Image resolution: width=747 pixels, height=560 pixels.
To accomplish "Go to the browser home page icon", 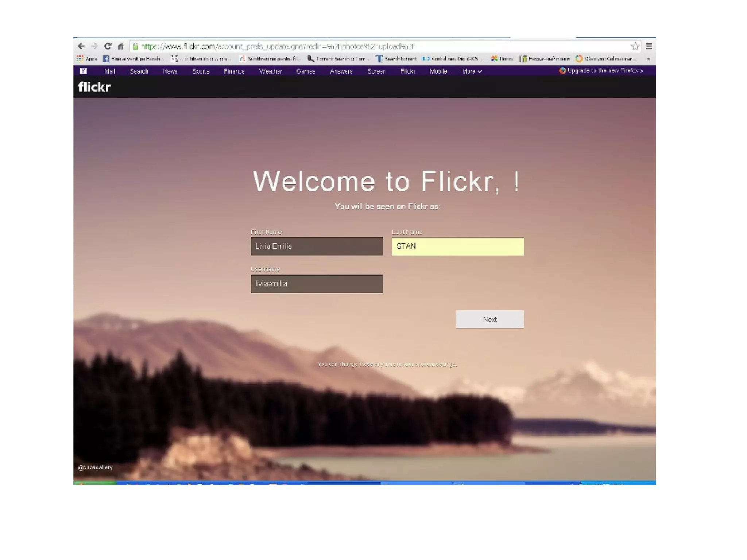I will pos(121,46).
